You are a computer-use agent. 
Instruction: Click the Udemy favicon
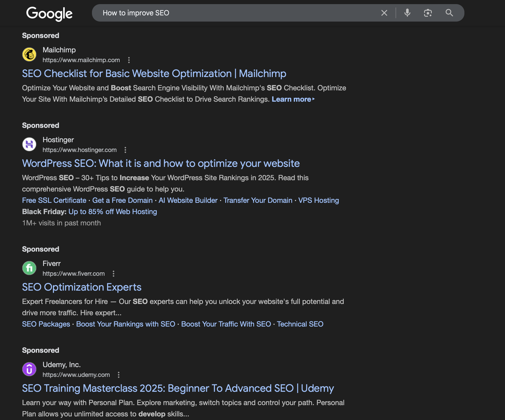tap(29, 369)
